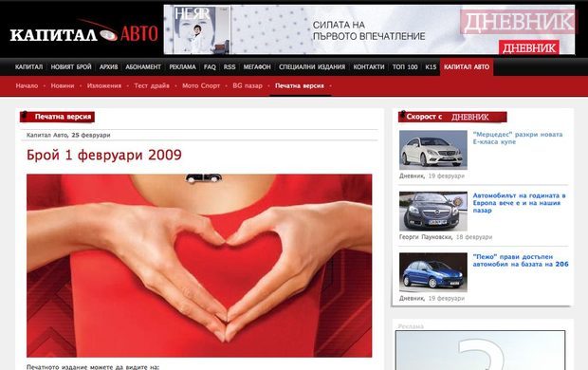
Task: Open the heart hands cover image
Action: click(199, 266)
